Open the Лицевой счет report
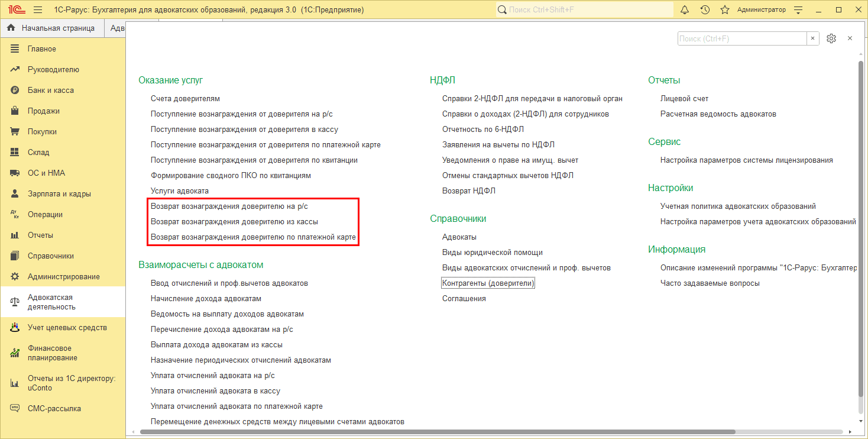This screenshot has height=439, width=868. (684, 98)
